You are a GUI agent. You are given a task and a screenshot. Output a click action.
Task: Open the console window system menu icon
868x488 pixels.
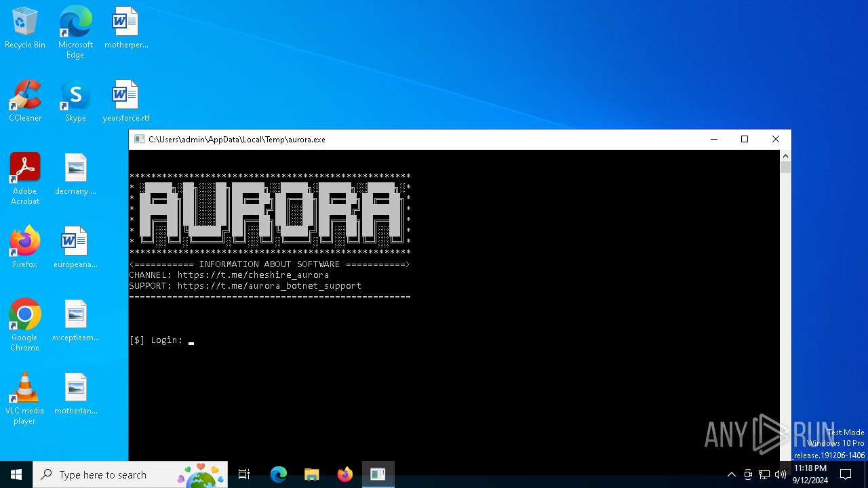click(x=139, y=139)
